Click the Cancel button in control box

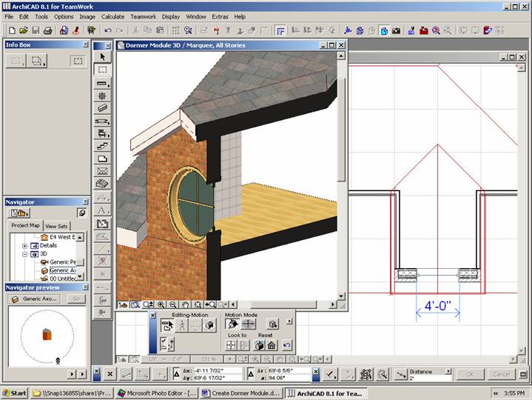click(501, 375)
